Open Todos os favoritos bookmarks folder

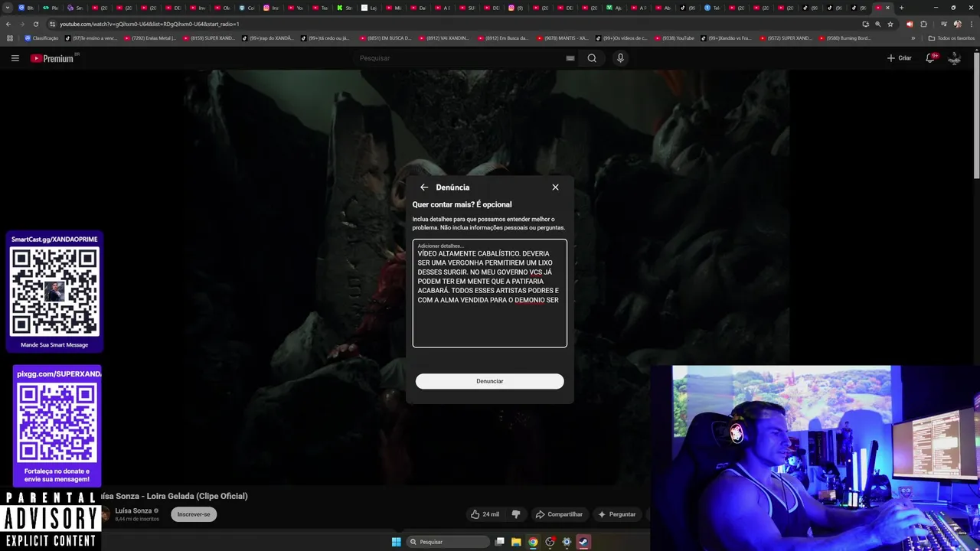click(952, 37)
